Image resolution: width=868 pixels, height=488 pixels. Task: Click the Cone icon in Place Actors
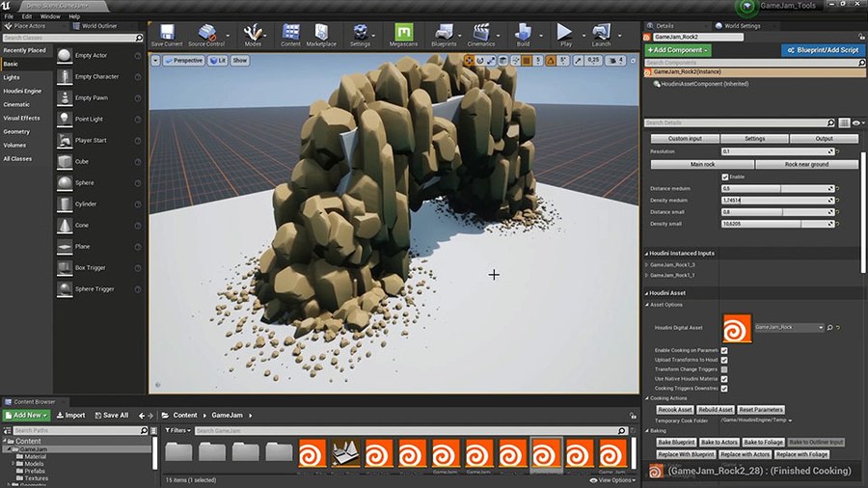(65, 225)
